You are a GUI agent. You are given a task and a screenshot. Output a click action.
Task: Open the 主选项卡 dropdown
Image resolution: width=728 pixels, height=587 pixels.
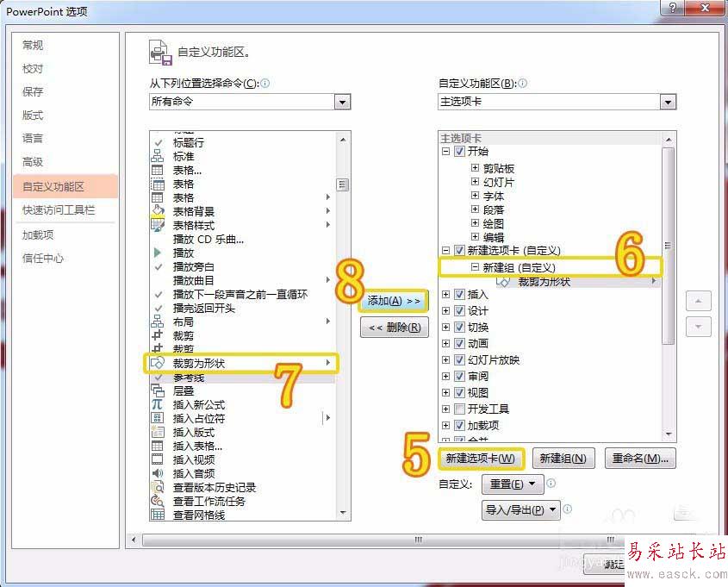pyautogui.click(x=668, y=102)
